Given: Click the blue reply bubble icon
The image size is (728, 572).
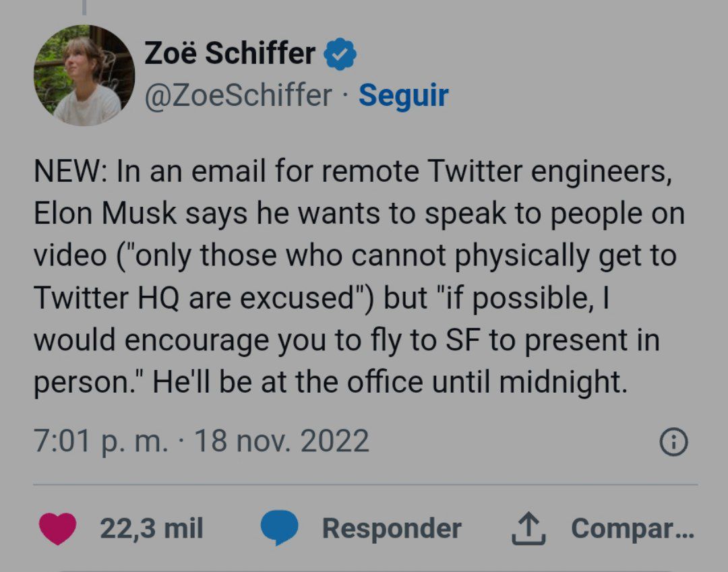Looking at the screenshot, I should (279, 528).
